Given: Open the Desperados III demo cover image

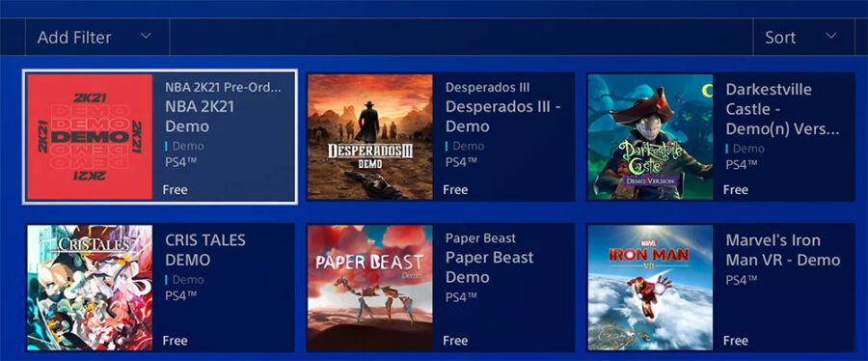Looking at the screenshot, I should coord(369,137).
